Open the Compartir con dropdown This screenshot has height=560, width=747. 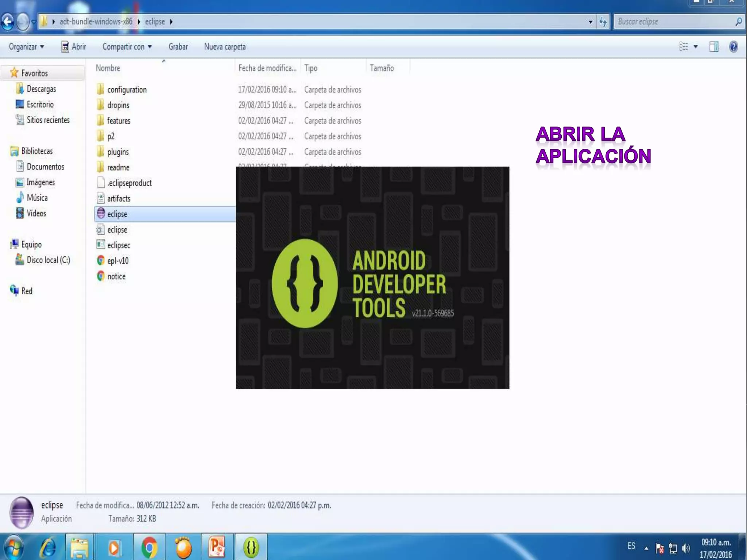pos(127,47)
